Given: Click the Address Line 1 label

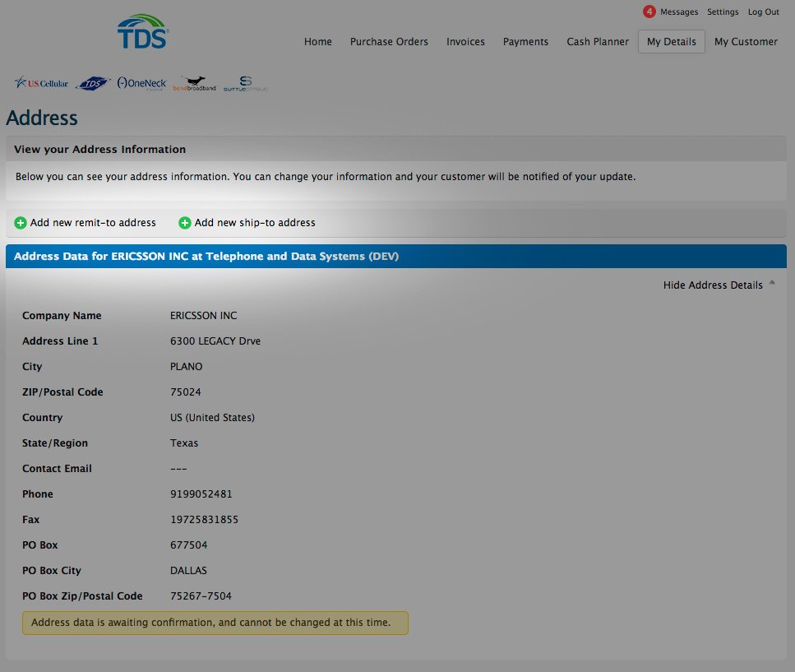Looking at the screenshot, I should 60,341.
